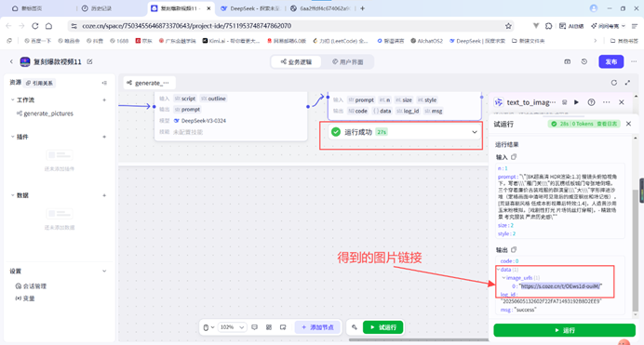Click the 添加节点 add node button
This screenshot has height=345, width=644.
pos(317,327)
